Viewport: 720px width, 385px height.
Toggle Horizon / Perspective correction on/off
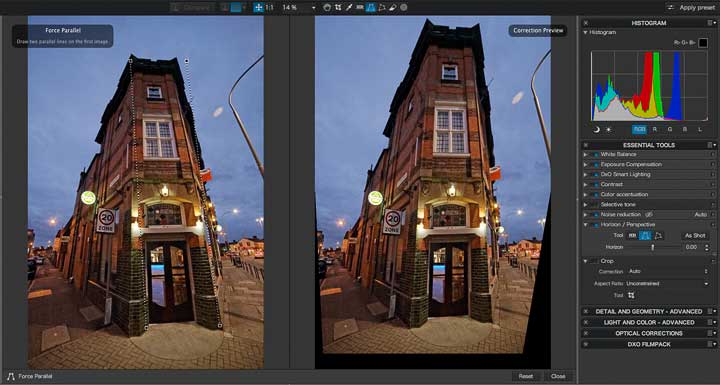596,225
